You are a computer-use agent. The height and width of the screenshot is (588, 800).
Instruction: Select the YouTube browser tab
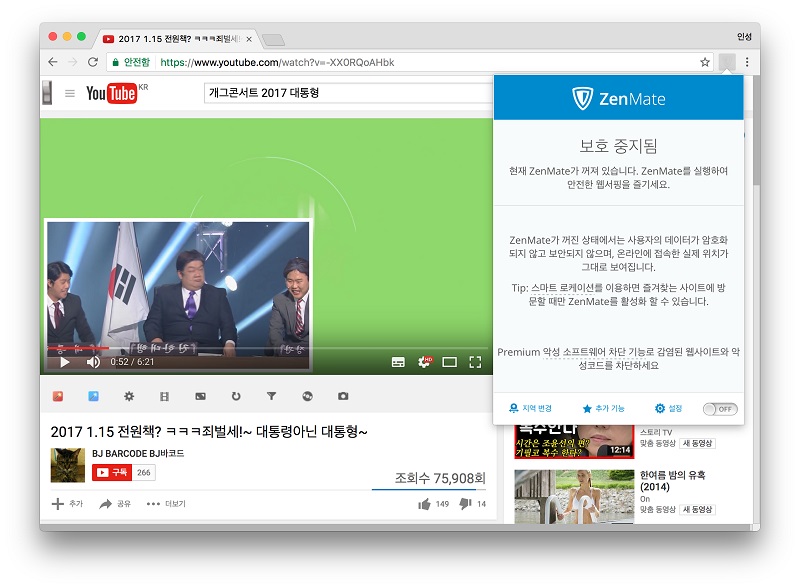[x=178, y=39]
